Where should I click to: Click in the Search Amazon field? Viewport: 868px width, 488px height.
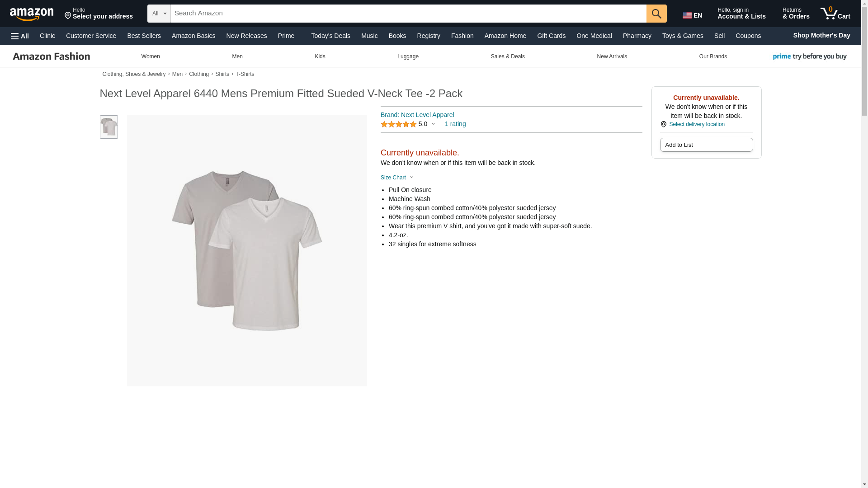[408, 14]
